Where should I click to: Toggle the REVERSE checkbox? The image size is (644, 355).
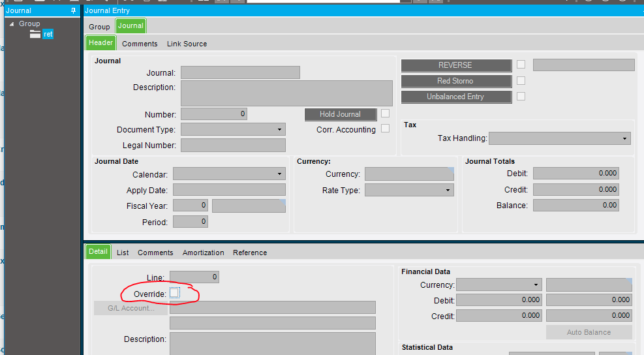[x=521, y=65]
